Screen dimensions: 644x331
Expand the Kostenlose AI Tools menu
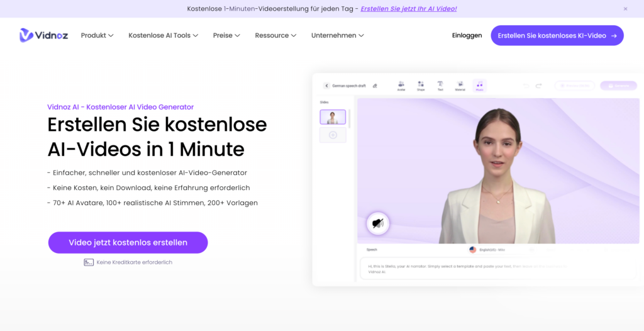point(163,35)
